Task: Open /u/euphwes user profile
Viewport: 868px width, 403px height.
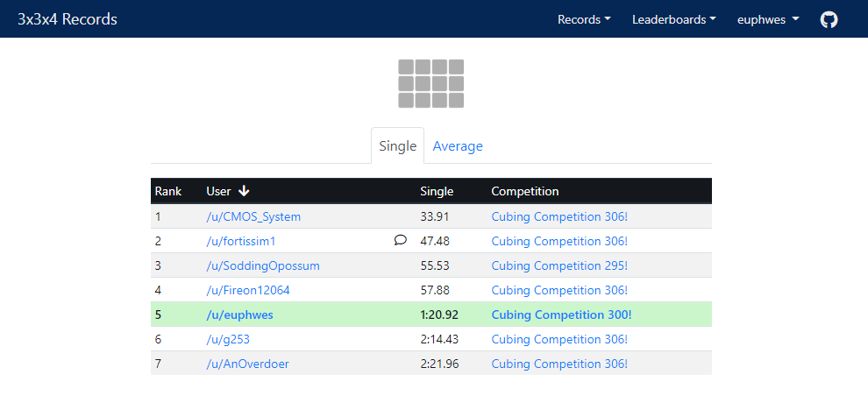Action: [x=239, y=315]
